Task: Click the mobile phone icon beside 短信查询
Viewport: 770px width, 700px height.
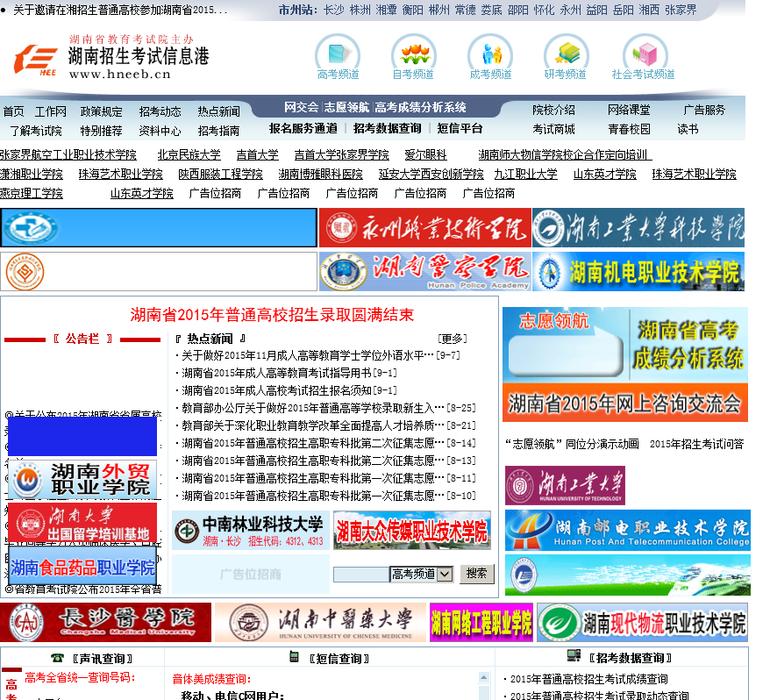Action: tap(294, 656)
